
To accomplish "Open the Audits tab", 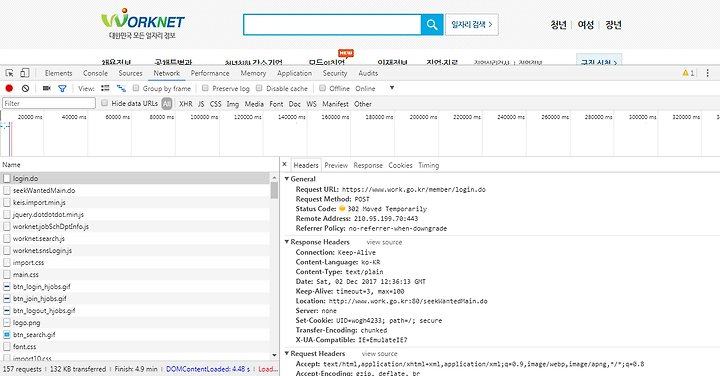I will tap(368, 73).
